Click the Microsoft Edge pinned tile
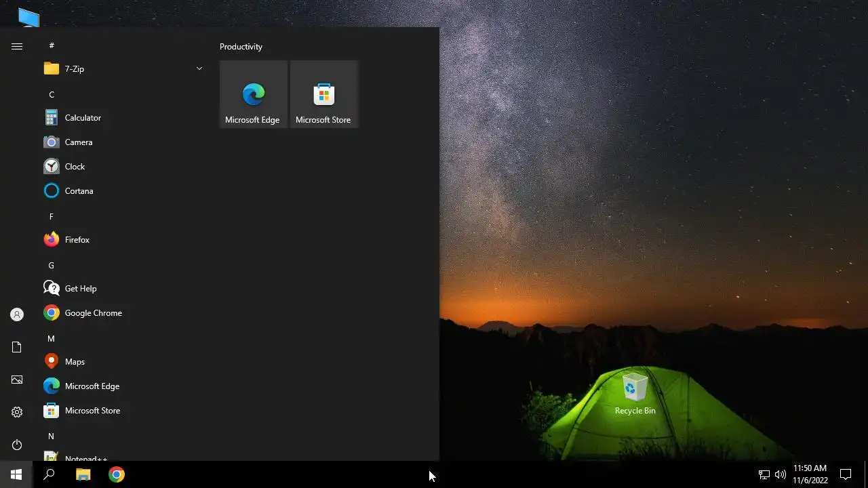The height and width of the screenshot is (488, 868). (x=254, y=94)
